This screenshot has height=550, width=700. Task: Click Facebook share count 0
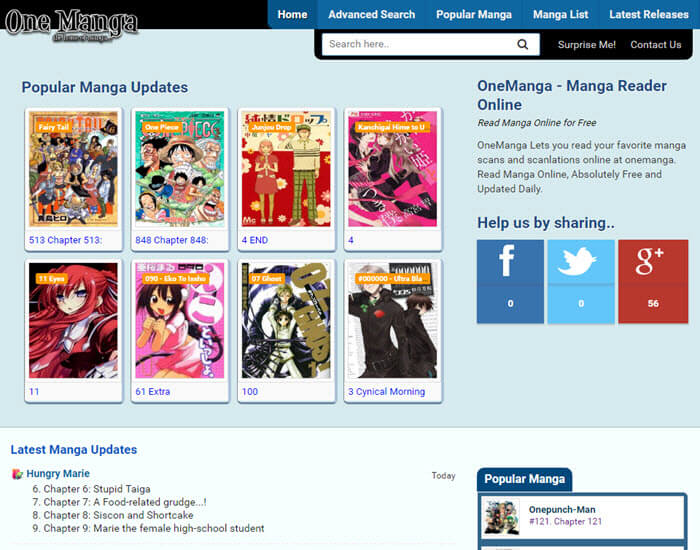click(x=510, y=304)
